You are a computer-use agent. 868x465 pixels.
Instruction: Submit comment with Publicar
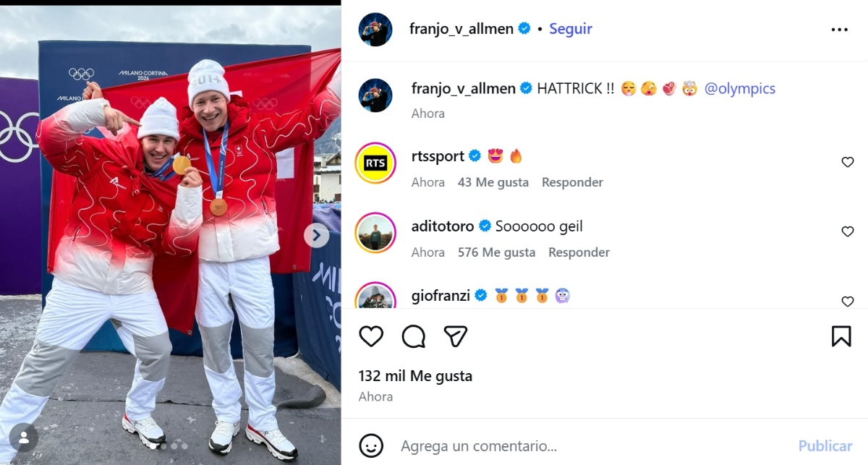[825, 445]
